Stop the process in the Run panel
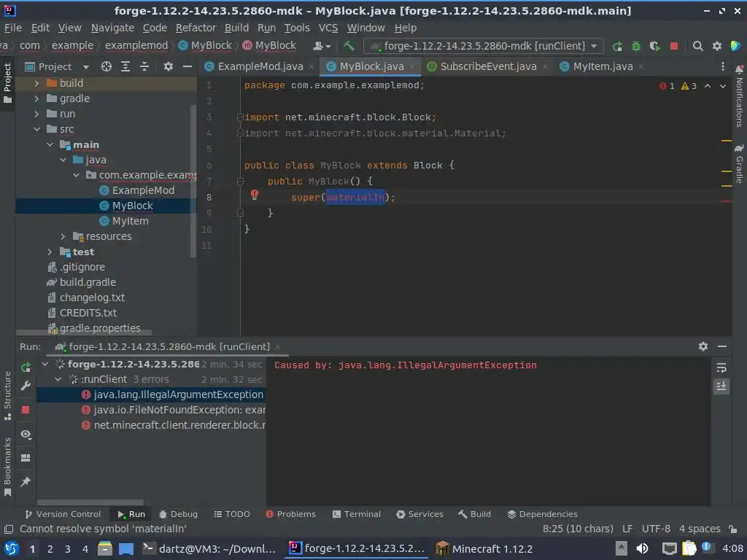This screenshot has height=560, width=747. point(26,410)
